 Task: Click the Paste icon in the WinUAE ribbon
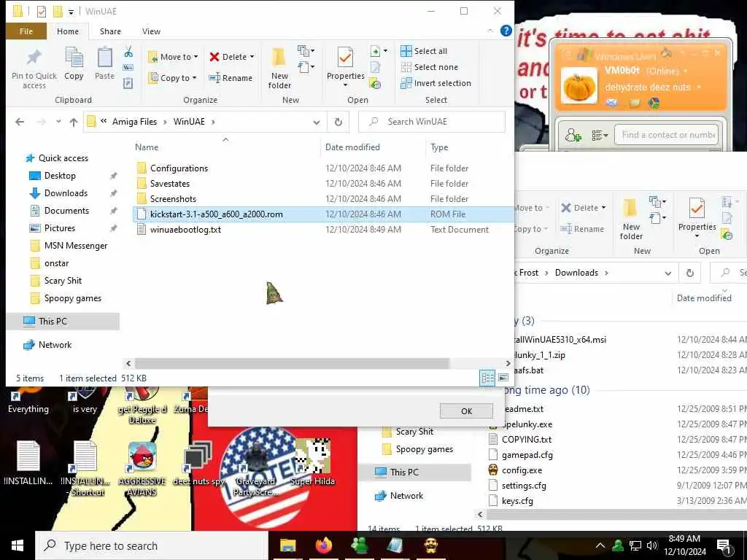(104, 58)
